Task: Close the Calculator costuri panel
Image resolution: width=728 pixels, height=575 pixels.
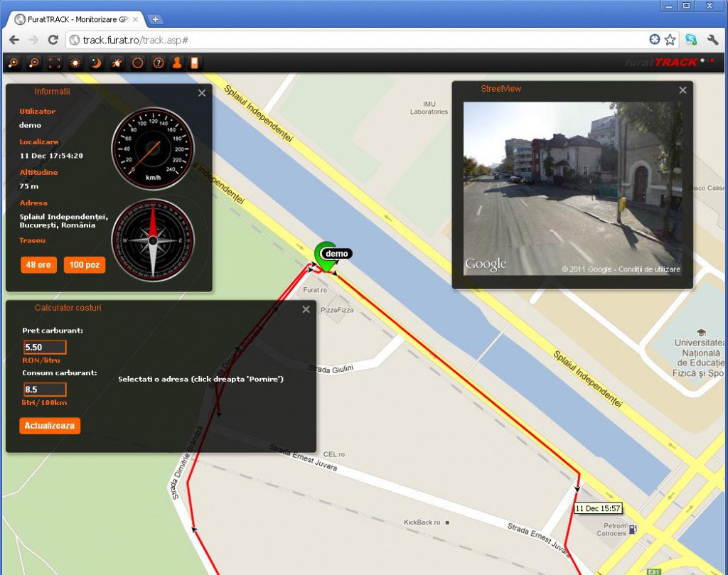Action: 306,309
